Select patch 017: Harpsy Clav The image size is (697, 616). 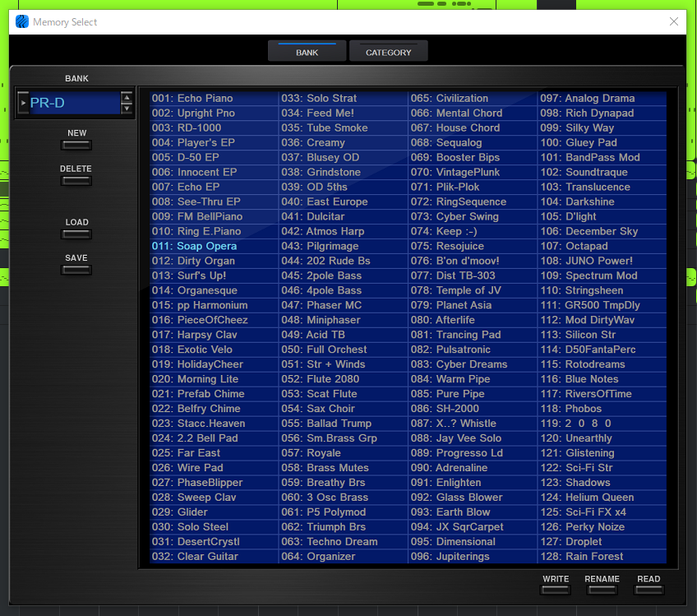click(214, 335)
